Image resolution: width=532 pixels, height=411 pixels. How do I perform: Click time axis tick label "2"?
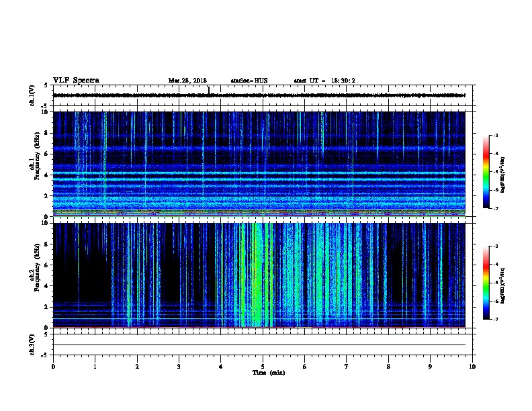coord(137,367)
